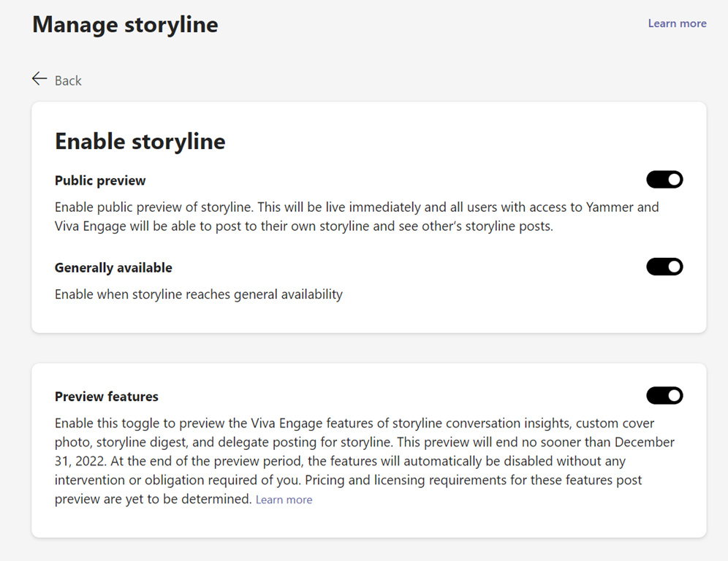
Task: Switch off the Preview features toggle
Action: tap(664, 395)
